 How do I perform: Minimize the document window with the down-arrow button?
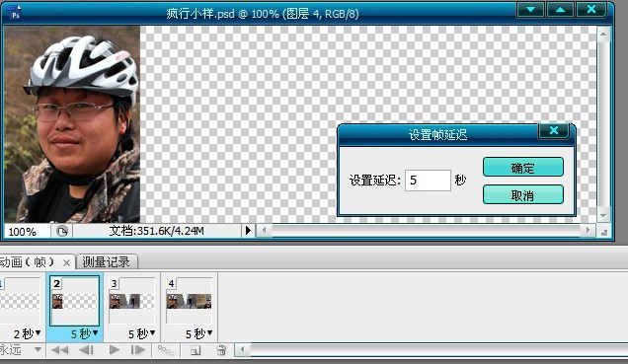coord(530,10)
